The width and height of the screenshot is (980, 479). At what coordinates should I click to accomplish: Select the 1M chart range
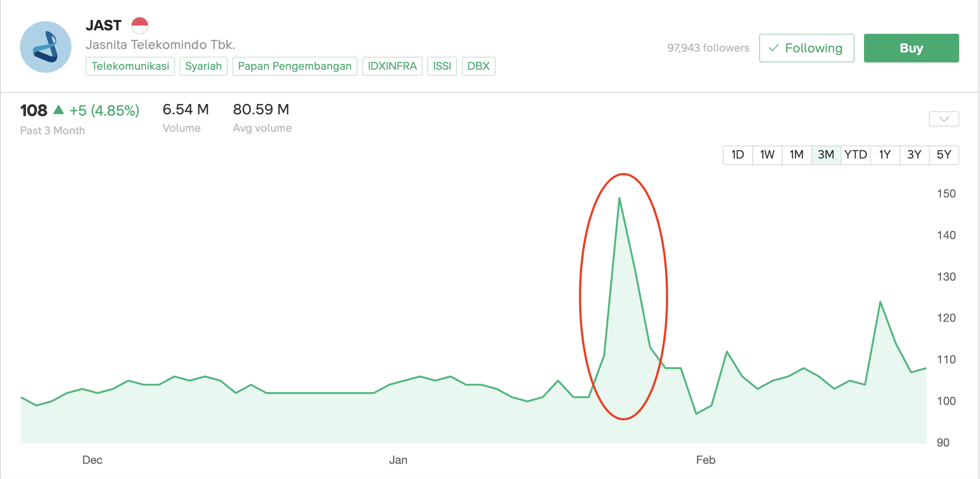(x=796, y=155)
